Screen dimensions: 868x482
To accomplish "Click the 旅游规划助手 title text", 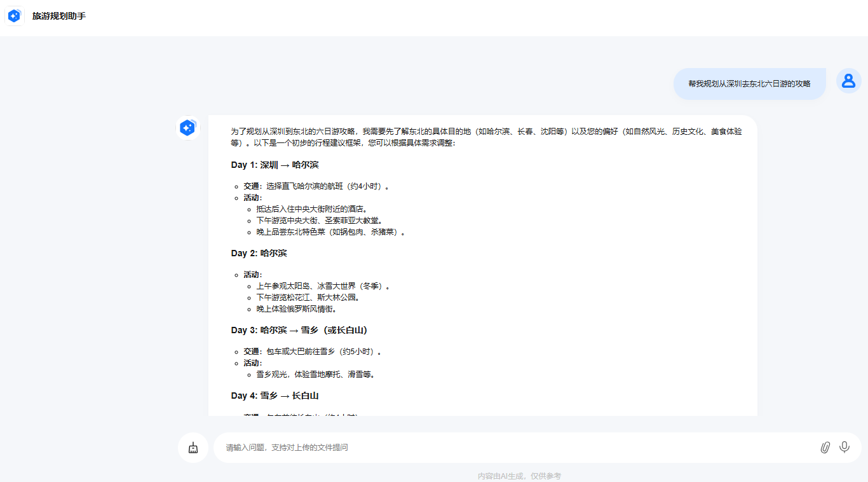I will pos(59,16).
